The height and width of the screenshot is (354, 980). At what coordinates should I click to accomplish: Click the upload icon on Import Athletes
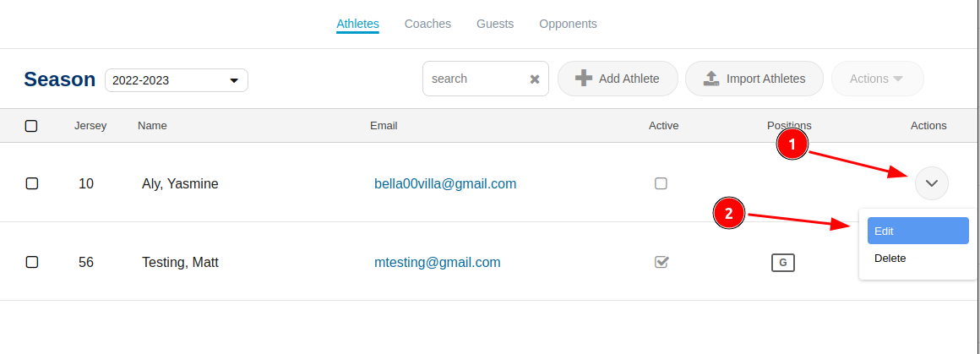[x=711, y=79]
